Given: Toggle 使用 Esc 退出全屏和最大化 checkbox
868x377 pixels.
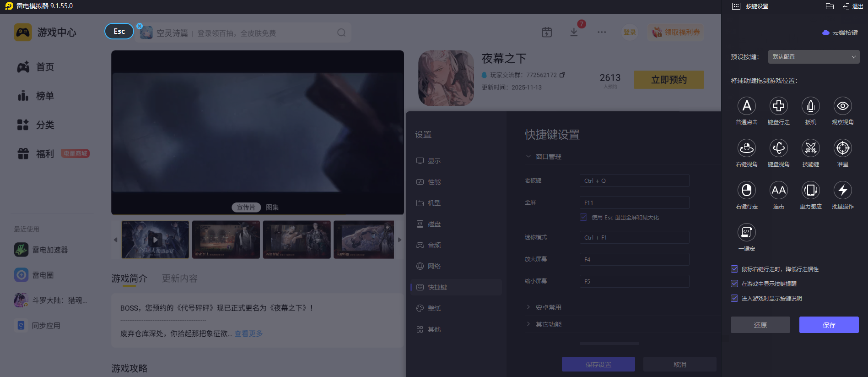Looking at the screenshot, I should pos(583,217).
